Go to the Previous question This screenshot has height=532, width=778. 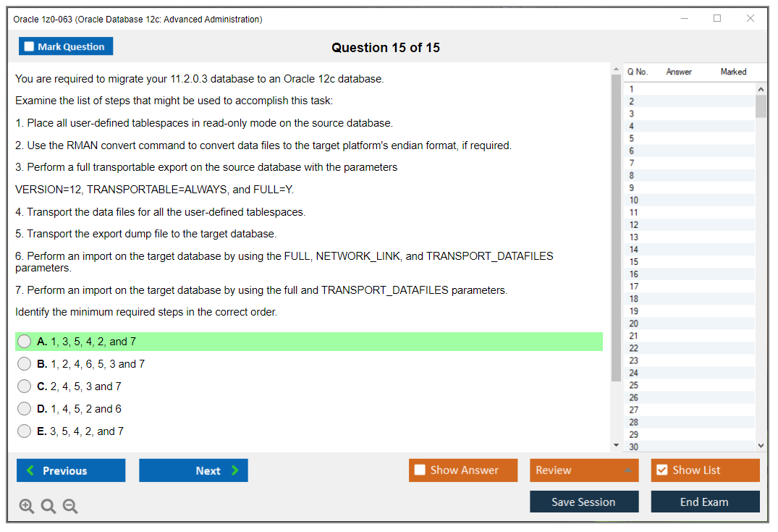point(71,470)
